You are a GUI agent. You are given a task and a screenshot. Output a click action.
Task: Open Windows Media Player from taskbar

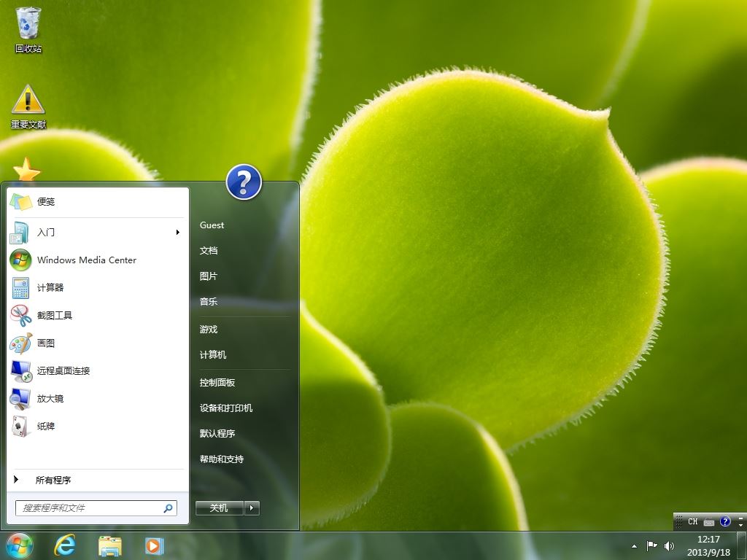coord(154,545)
